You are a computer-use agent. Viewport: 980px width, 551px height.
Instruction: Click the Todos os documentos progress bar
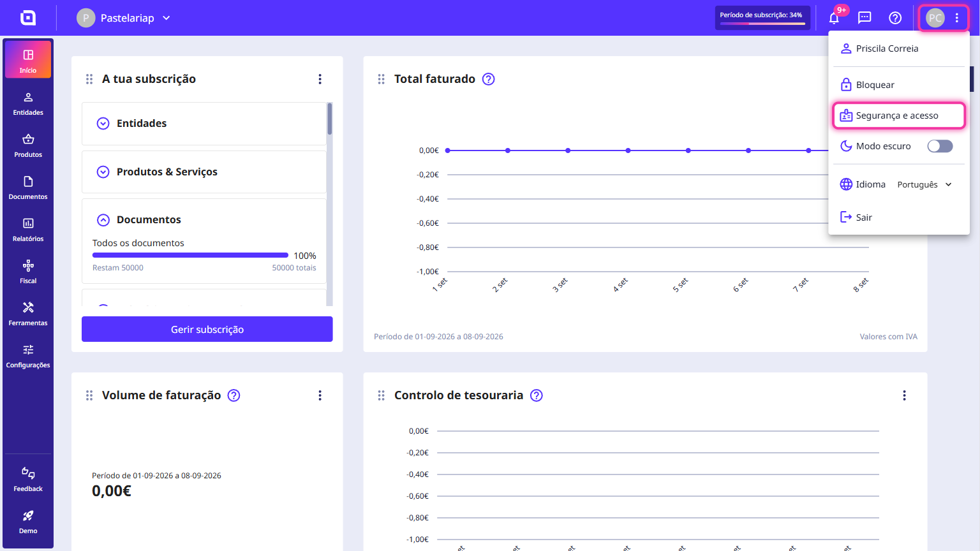[190, 255]
